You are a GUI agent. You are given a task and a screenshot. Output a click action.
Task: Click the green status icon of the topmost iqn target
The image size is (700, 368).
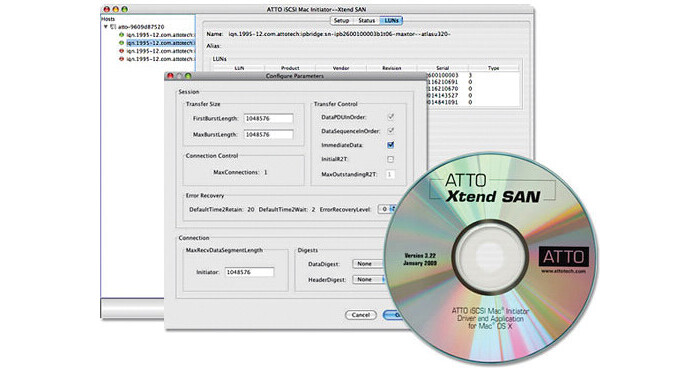[x=121, y=35]
